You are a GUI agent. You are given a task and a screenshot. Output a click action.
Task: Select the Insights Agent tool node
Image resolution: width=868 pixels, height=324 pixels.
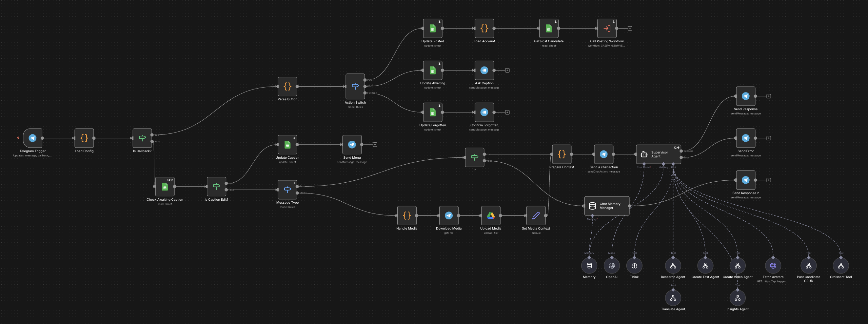point(738,298)
